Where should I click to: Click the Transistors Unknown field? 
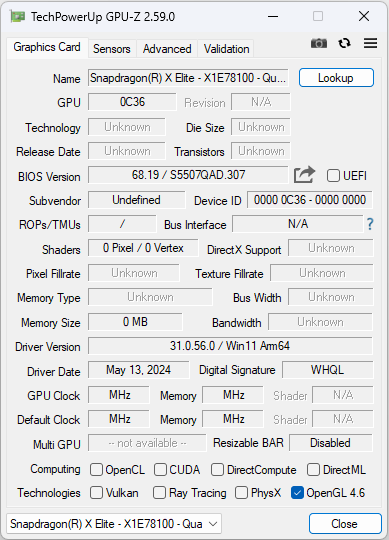point(261,151)
